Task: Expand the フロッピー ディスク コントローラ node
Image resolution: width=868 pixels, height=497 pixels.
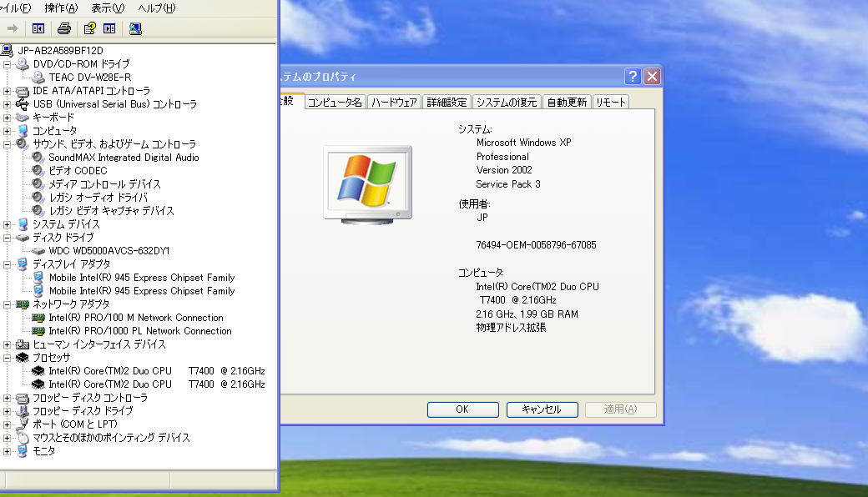Action: [x=7, y=398]
